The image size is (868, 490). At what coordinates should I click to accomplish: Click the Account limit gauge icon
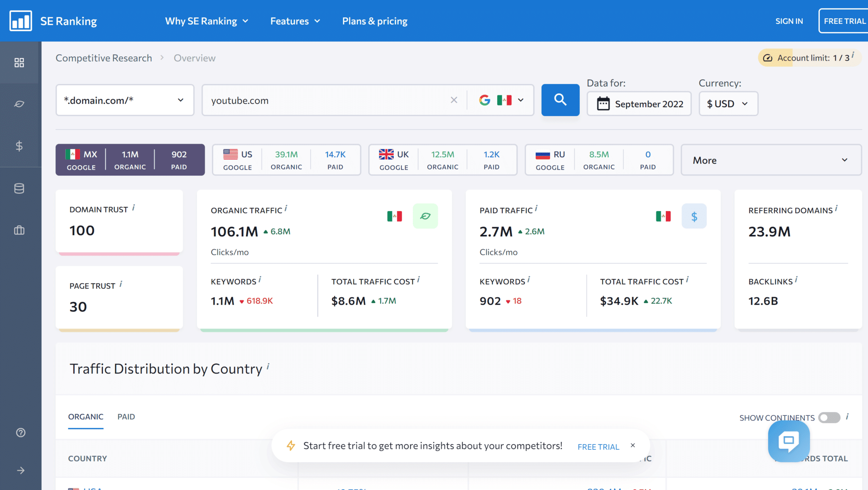[768, 58]
